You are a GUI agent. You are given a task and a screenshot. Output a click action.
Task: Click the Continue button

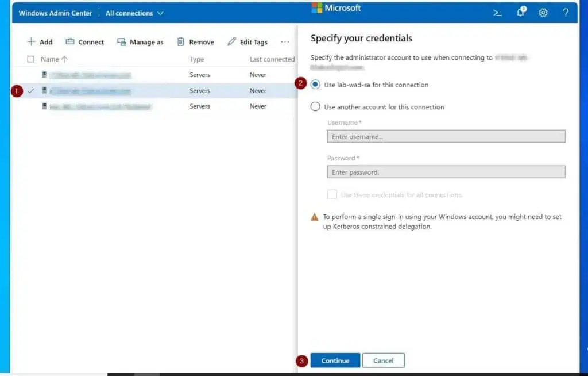coord(335,360)
